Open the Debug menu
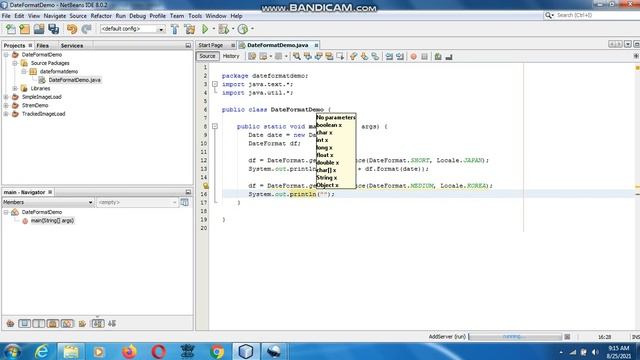 [x=138, y=16]
